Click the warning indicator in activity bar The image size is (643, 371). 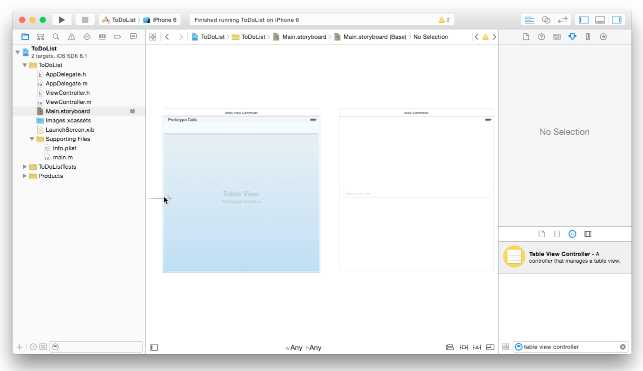tap(444, 20)
